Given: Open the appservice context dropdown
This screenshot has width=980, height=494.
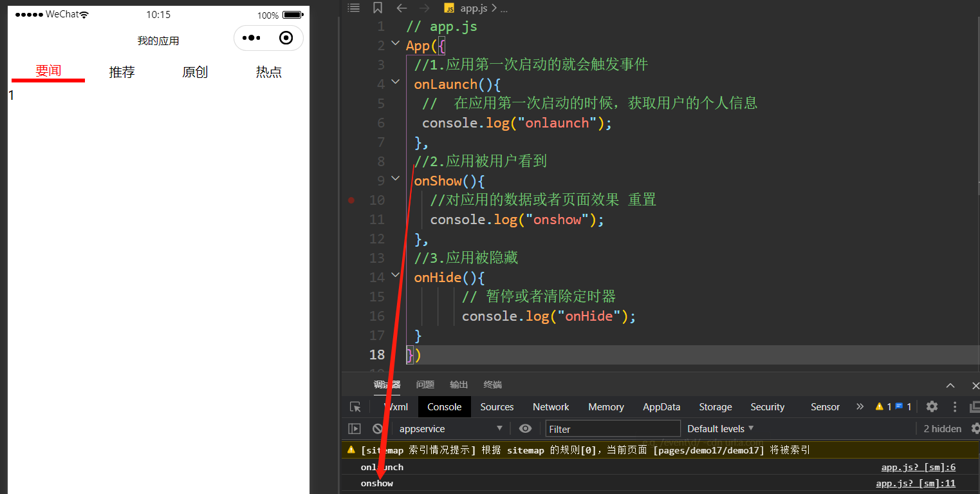Looking at the screenshot, I should point(450,429).
